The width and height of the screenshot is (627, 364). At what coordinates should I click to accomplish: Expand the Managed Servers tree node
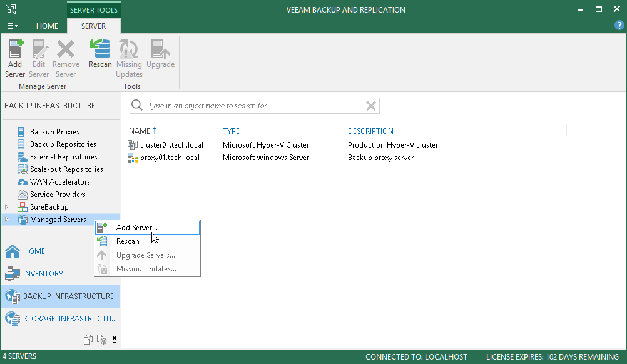coord(6,220)
